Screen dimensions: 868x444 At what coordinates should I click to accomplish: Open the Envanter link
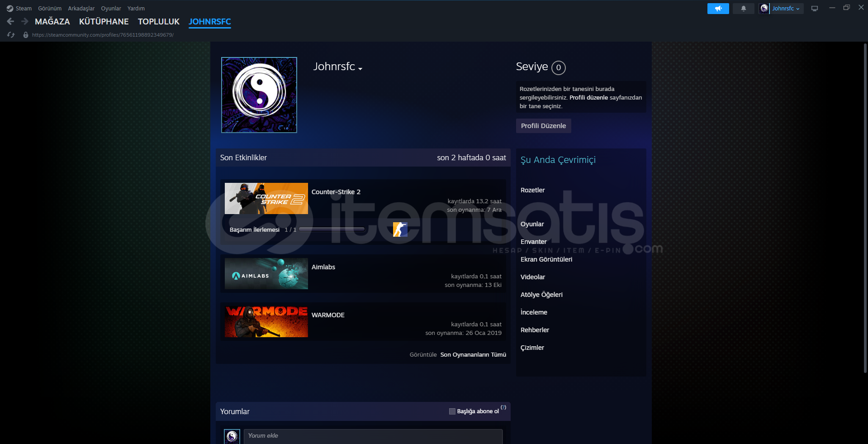tap(534, 242)
